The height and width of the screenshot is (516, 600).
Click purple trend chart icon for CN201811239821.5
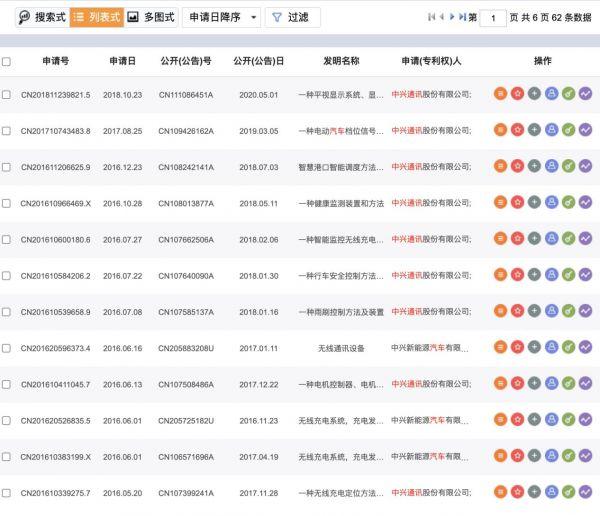585,93
